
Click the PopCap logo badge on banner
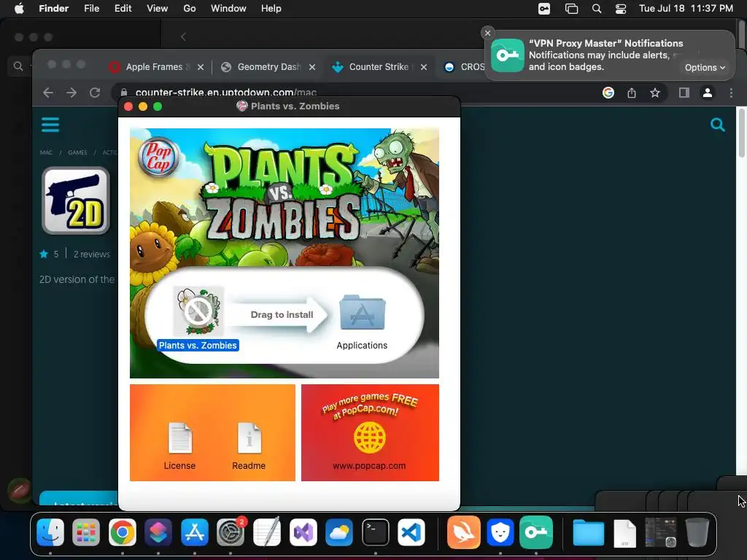158,157
